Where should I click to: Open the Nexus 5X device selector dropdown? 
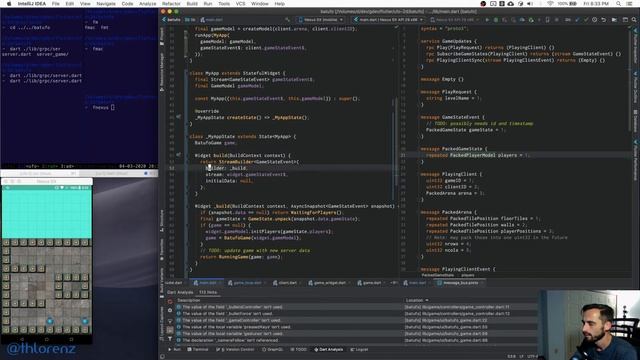click(321, 20)
